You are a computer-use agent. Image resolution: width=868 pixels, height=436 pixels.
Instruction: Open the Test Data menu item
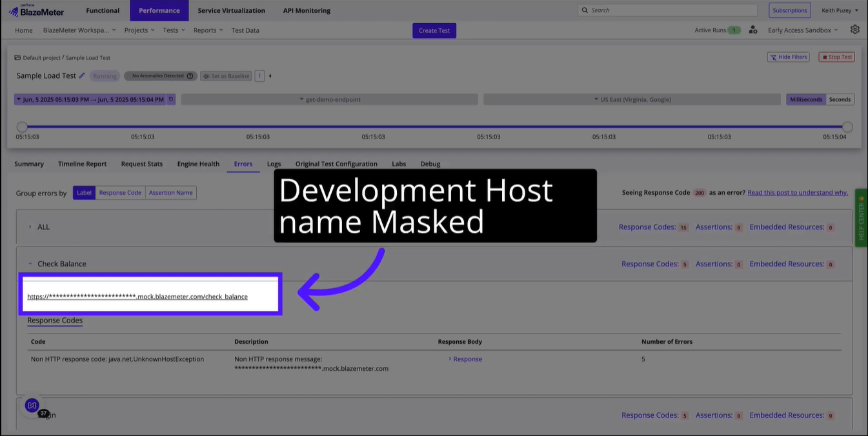245,30
